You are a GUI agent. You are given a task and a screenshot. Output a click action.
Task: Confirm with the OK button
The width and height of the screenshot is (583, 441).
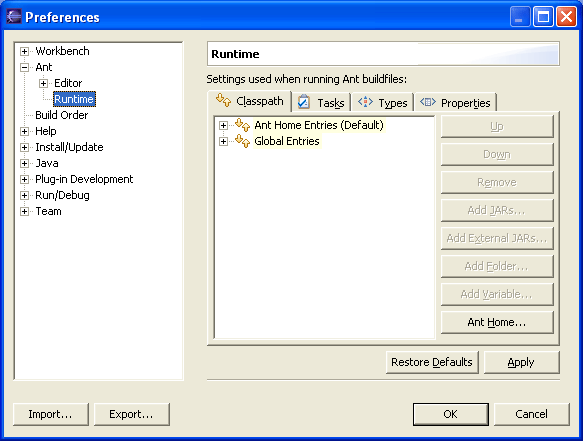(x=451, y=414)
